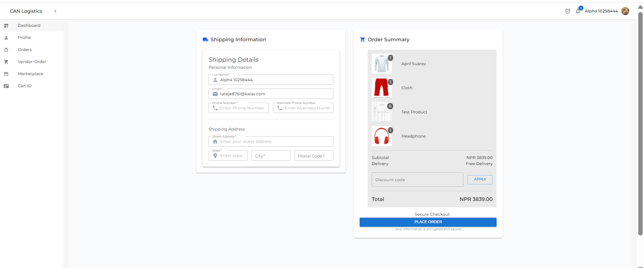Click the Test Product thumbnail
This screenshot has height=268, width=644.
point(382,112)
